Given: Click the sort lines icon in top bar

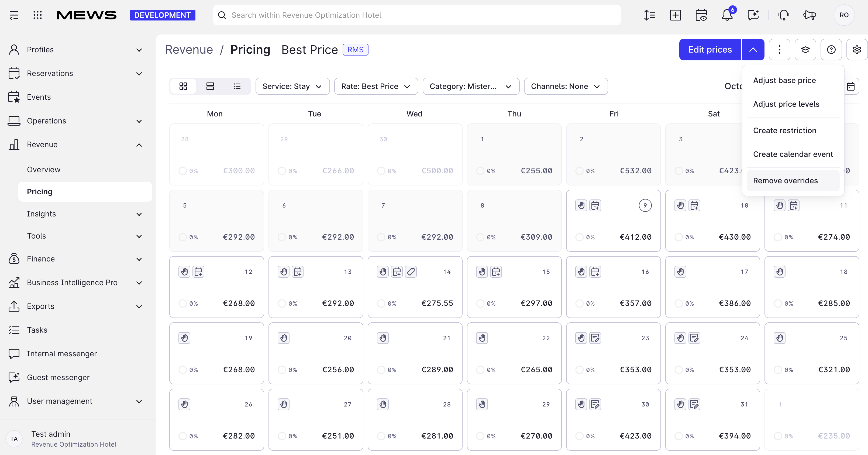Looking at the screenshot, I should click(x=649, y=15).
